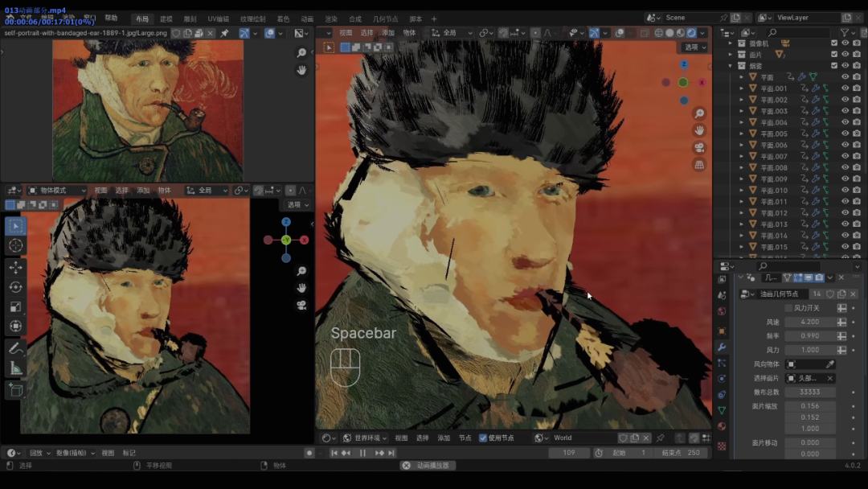The height and width of the screenshot is (489, 868).
Task: Open the 添加 menu in the main viewport header
Action: 388,33
